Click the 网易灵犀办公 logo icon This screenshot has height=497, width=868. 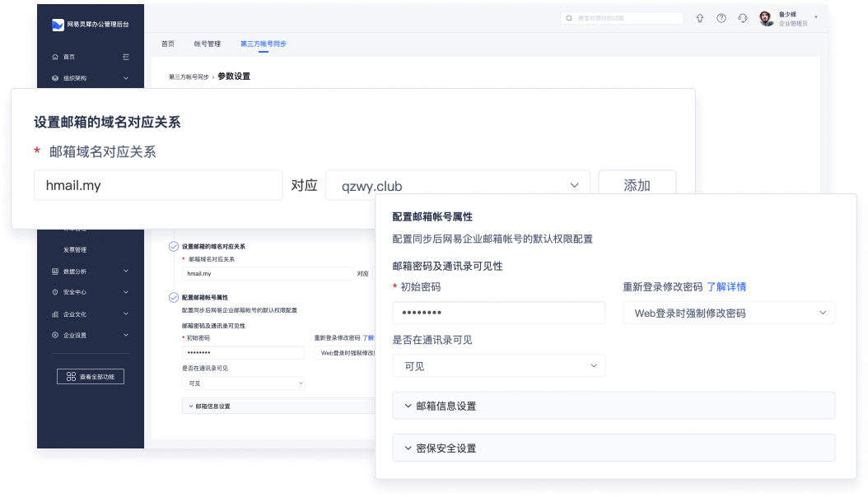pyautogui.click(x=58, y=26)
